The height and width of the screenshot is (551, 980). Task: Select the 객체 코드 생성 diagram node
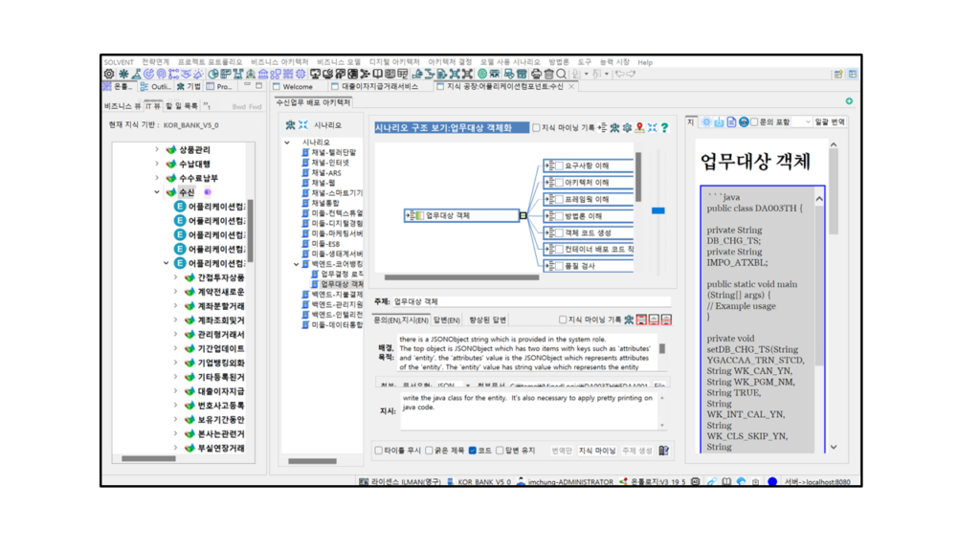pyautogui.click(x=588, y=232)
